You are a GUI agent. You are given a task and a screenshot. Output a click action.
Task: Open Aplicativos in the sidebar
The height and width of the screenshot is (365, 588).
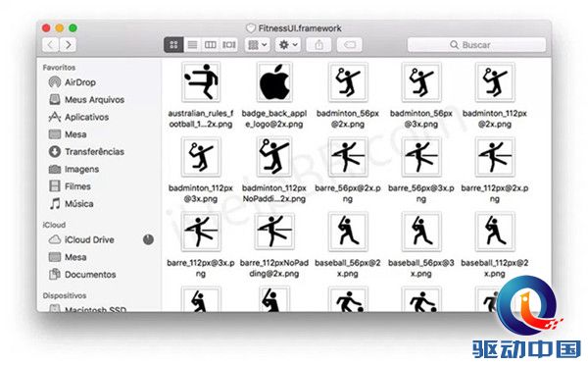point(78,117)
